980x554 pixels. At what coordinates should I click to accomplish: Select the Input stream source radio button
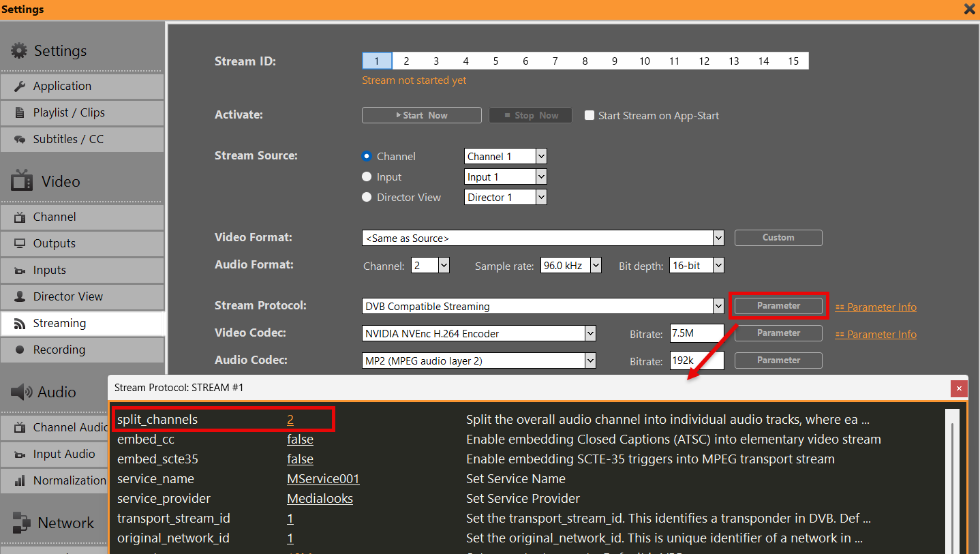tap(367, 177)
